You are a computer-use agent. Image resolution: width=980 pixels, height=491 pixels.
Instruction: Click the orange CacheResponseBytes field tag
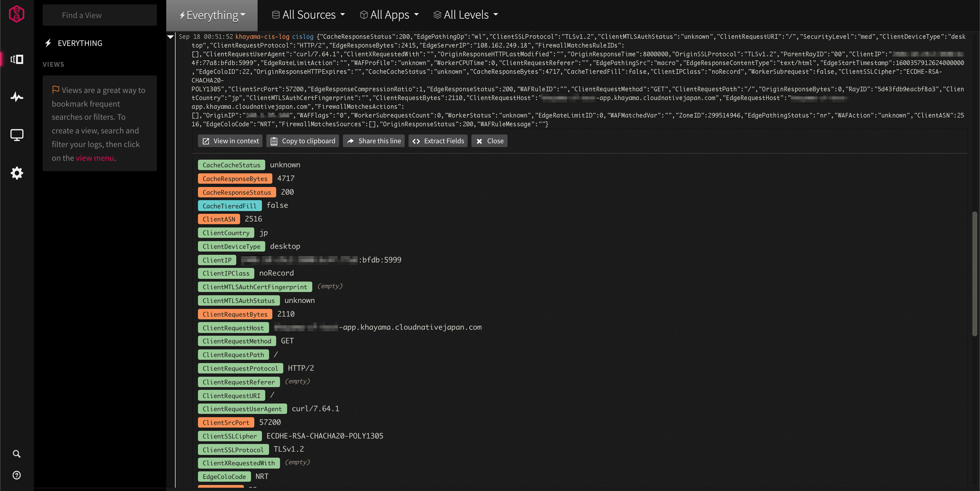pyautogui.click(x=235, y=179)
